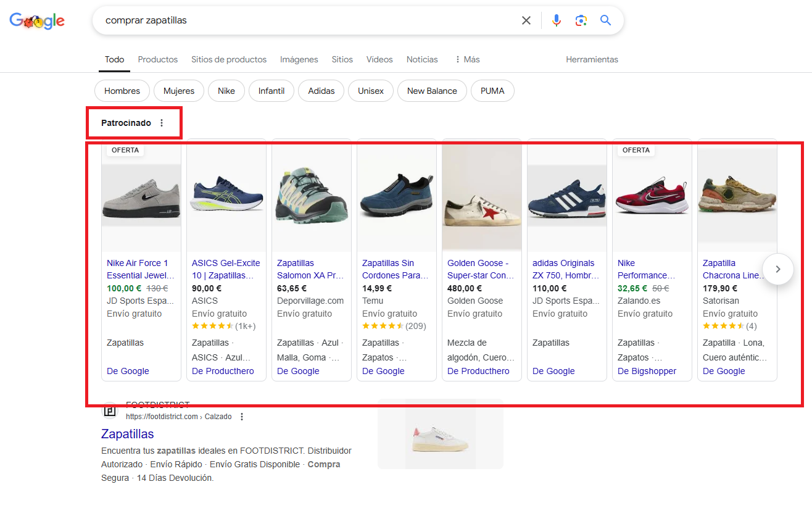Clear the search box text
The height and width of the screenshot is (529, 812).
(x=526, y=20)
